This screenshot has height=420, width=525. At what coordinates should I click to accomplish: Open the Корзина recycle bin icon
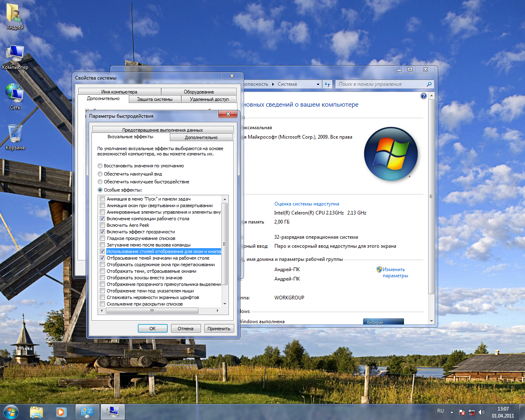pyautogui.click(x=15, y=137)
